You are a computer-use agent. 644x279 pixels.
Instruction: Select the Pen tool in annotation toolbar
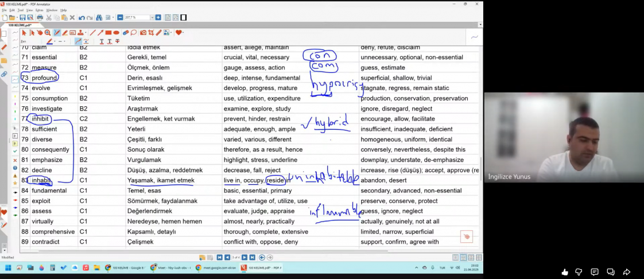tap(57, 33)
